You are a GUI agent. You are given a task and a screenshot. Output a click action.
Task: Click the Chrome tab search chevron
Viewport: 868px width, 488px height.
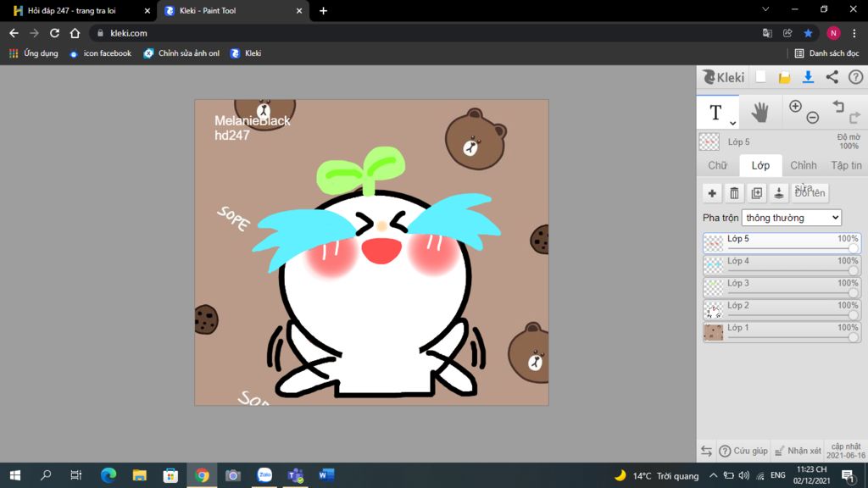(x=765, y=9)
